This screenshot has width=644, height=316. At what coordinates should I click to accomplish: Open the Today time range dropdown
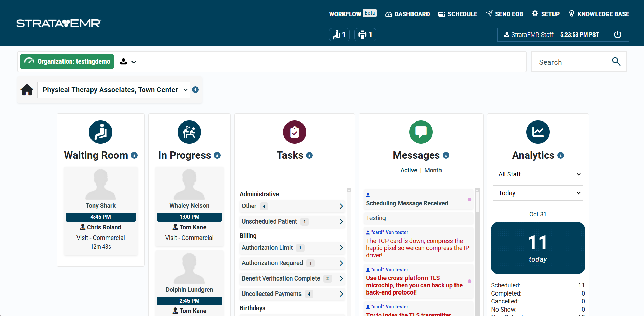pos(537,193)
